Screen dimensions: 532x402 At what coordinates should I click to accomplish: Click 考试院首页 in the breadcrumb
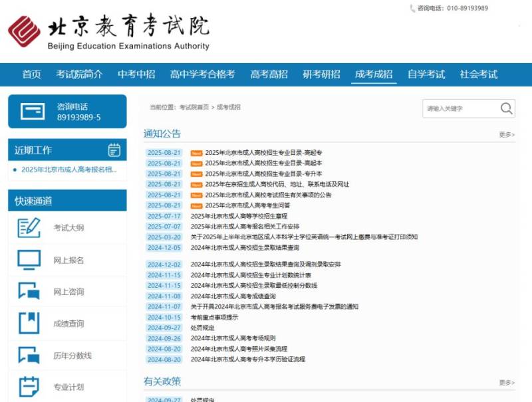[x=194, y=107]
